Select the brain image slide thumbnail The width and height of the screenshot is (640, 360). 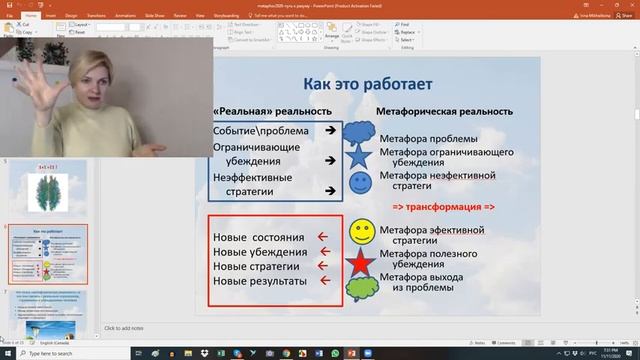(48, 187)
